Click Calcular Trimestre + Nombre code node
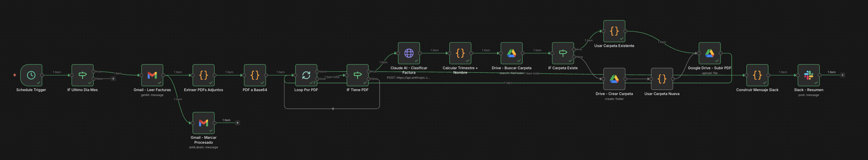868x160 pixels. pyautogui.click(x=460, y=53)
